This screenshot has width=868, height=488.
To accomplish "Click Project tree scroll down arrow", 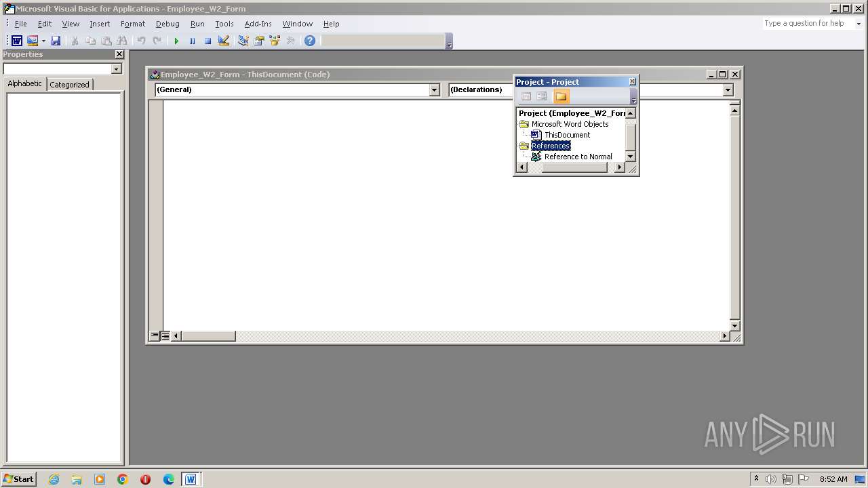I will [630, 157].
